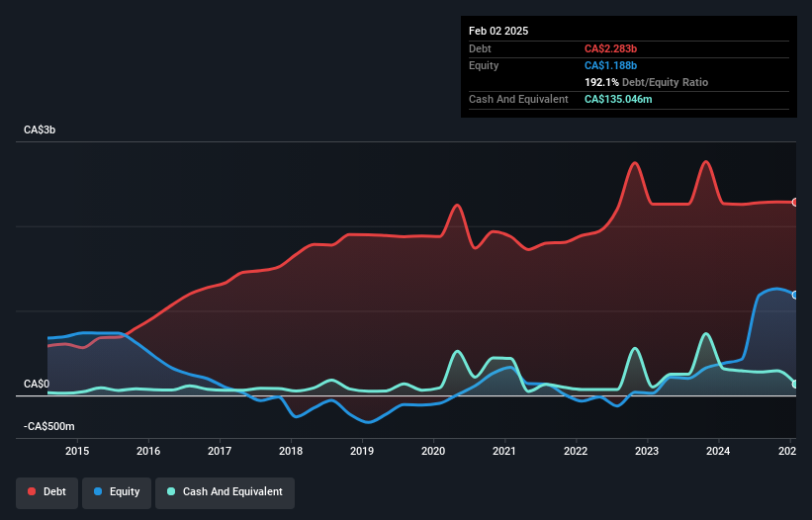Click the 2015 x-axis label
Viewport: 812px width, 520px height.
tap(77, 451)
